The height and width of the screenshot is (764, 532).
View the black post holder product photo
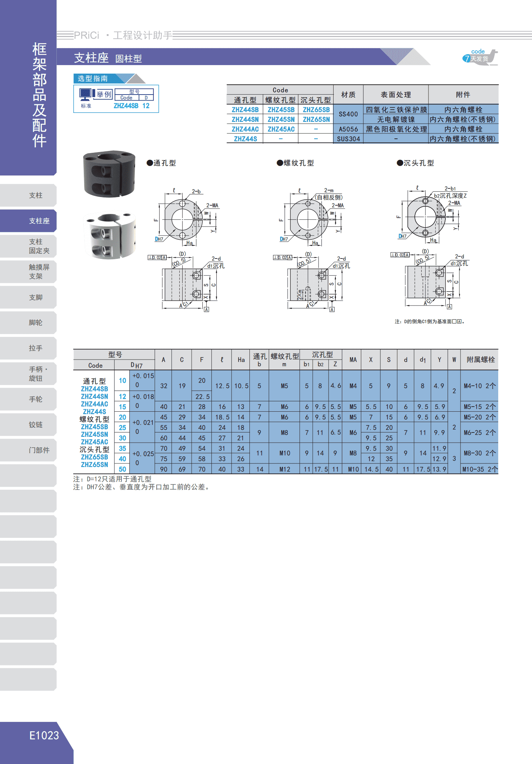(109, 174)
